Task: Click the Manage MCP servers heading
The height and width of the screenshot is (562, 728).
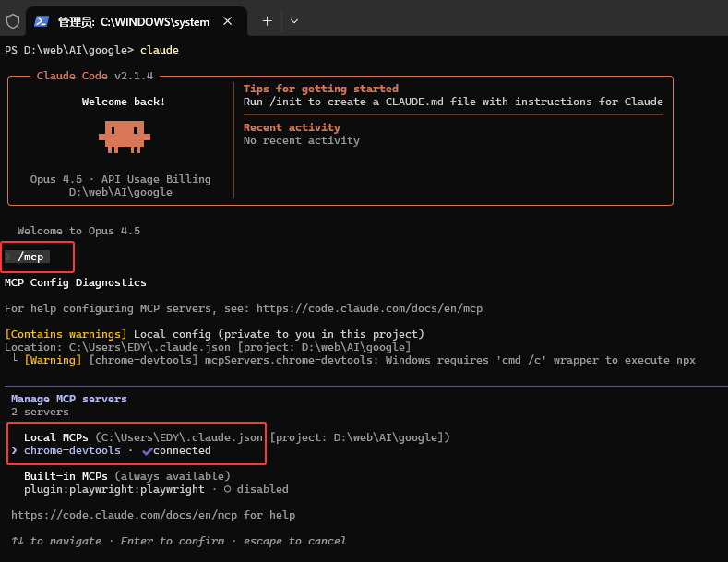Action: pos(69,399)
